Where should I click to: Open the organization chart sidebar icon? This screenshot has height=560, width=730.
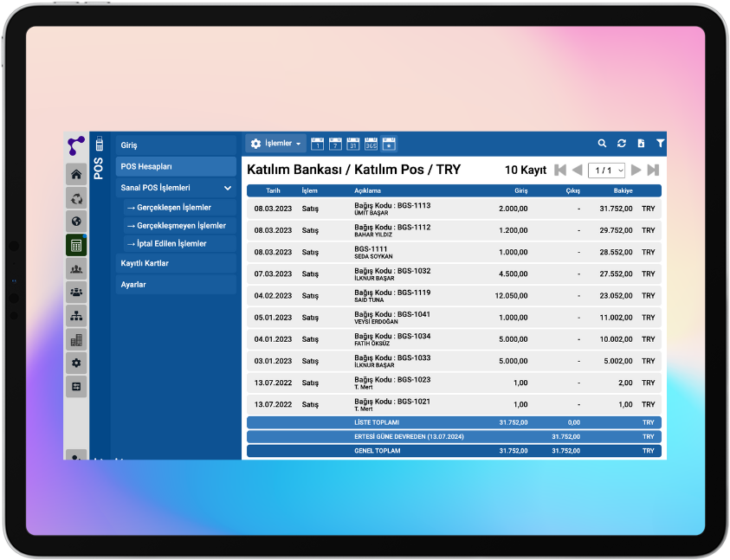pos(76,316)
